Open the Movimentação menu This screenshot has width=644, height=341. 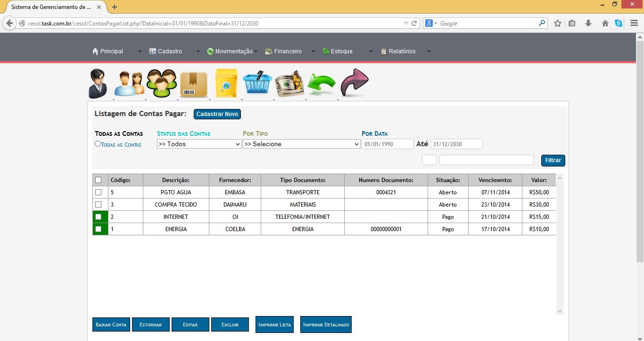233,51
